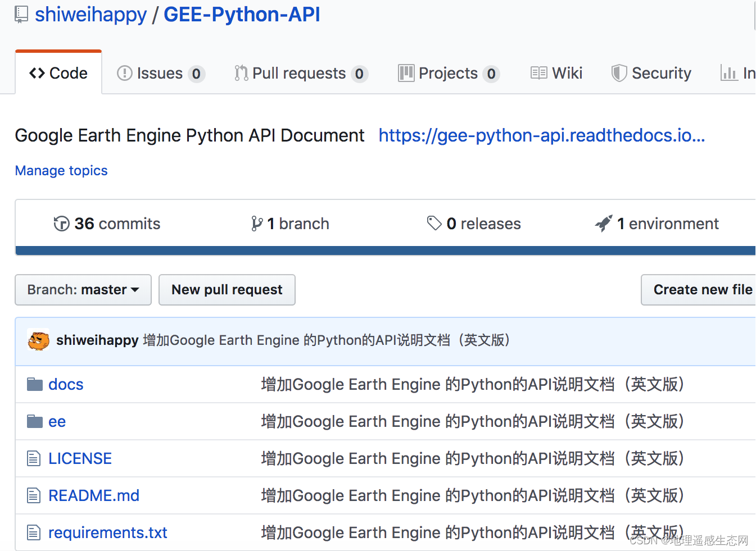The image size is (756, 551).
Task: Open the requirements.txt file
Action: (x=108, y=533)
